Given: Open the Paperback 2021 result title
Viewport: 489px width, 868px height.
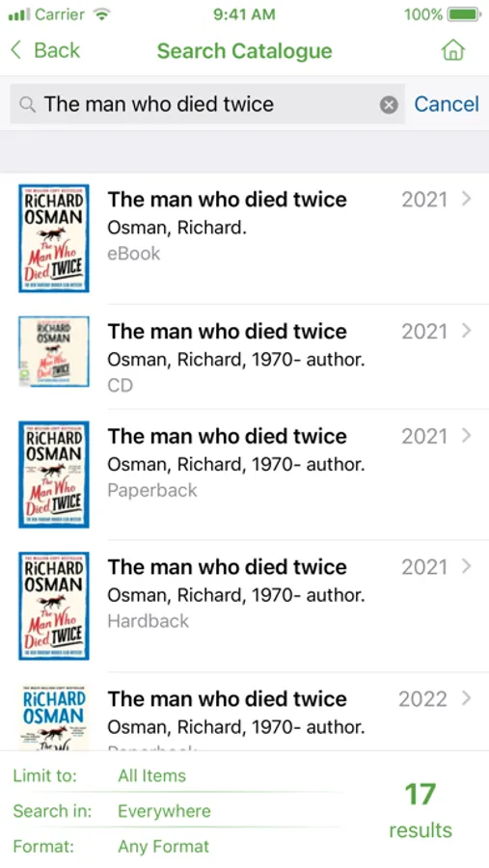Looking at the screenshot, I should click(227, 436).
